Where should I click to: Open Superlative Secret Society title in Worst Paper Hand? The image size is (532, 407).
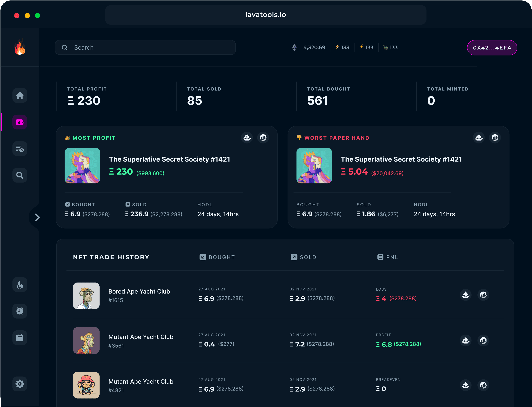[401, 159]
